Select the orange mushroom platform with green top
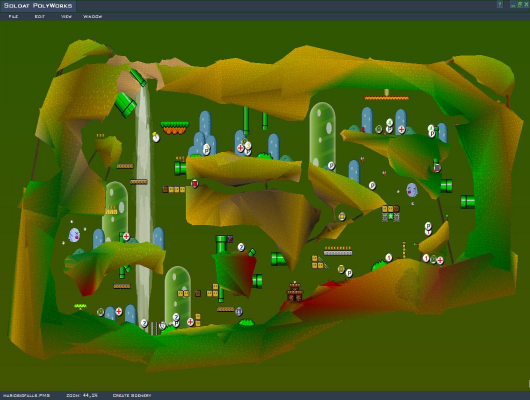This screenshot has height=400, width=530. pyautogui.click(x=174, y=127)
